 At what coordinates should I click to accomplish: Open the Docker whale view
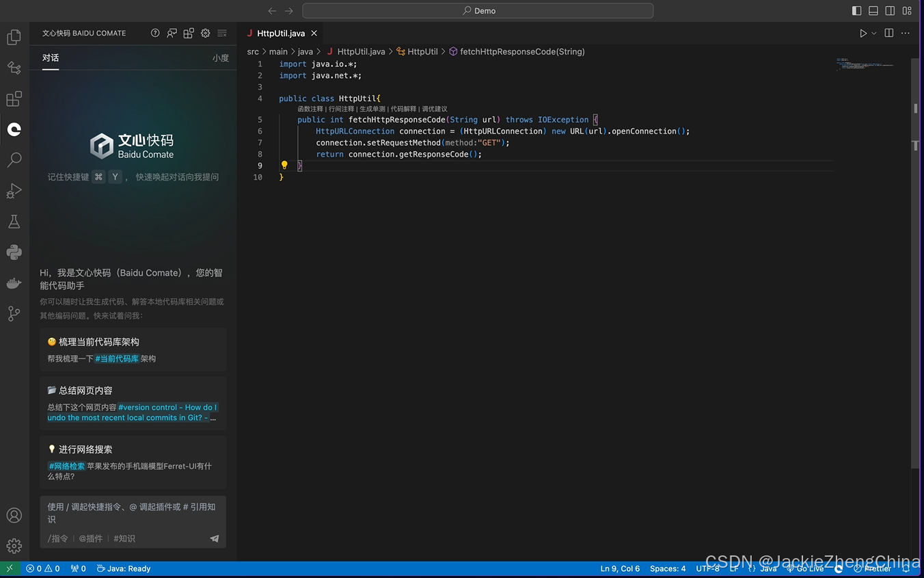click(14, 283)
